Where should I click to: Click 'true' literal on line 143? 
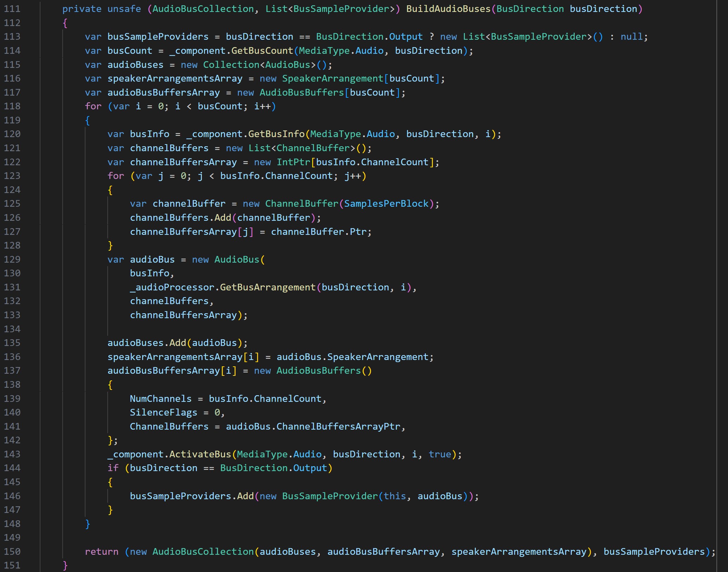pyautogui.click(x=440, y=454)
